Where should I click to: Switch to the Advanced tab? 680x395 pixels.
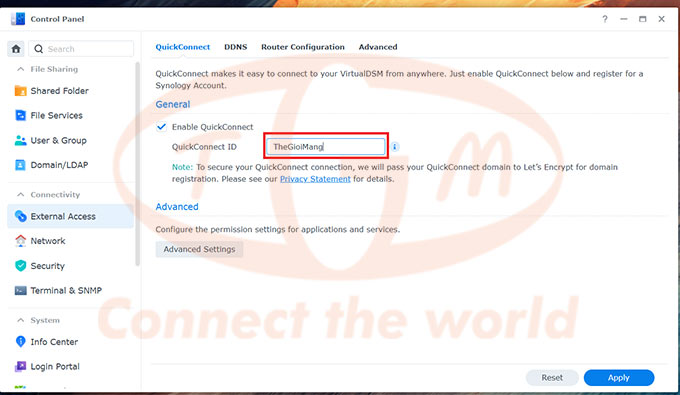click(x=378, y=47)
